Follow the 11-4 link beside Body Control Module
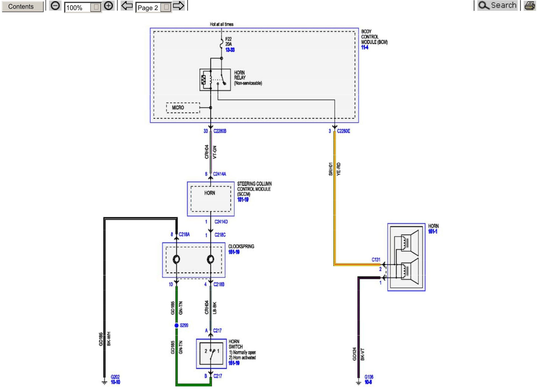The width and height of the screenshot is (538, 392). pyautogui.click(x=365, y=48)
